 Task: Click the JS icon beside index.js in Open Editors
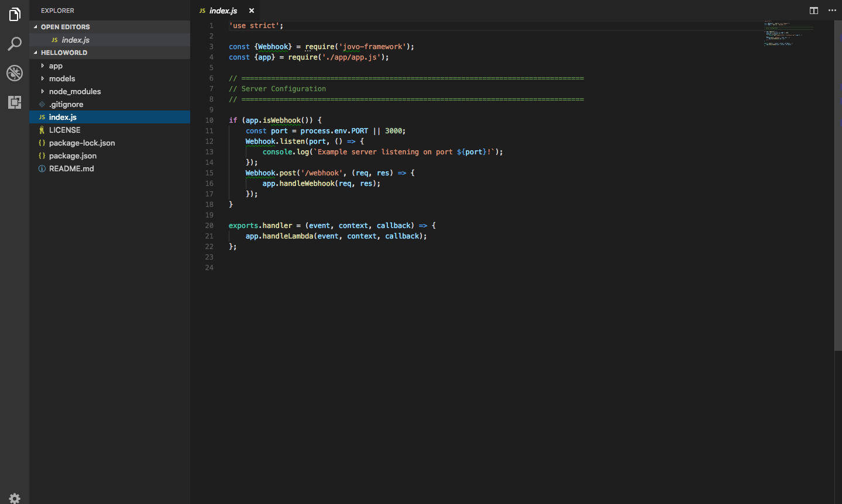tap(54, 40)
